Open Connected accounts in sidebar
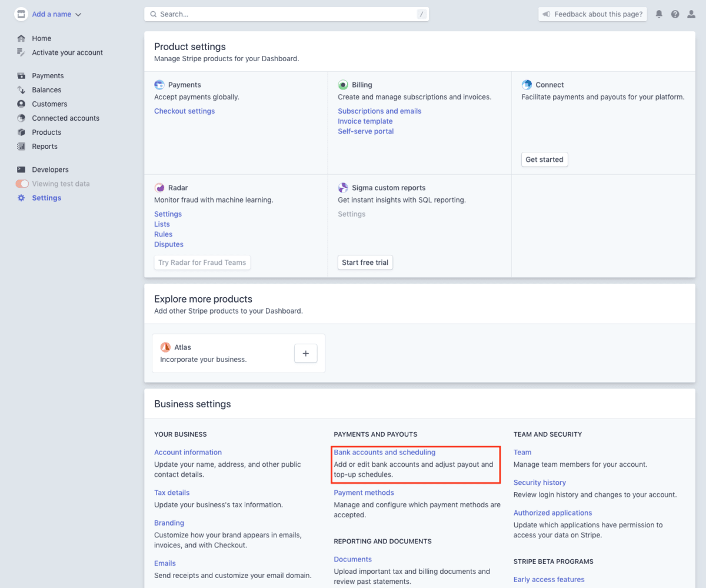Viewport: 706px width, 588px height. [x=65, y=118]
